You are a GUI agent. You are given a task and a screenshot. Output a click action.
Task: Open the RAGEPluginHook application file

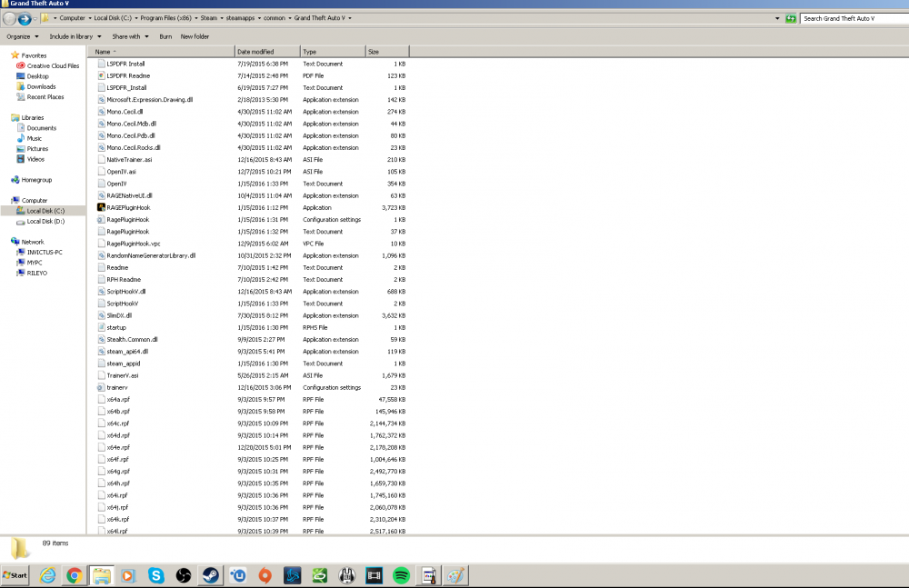coord(128,207)
